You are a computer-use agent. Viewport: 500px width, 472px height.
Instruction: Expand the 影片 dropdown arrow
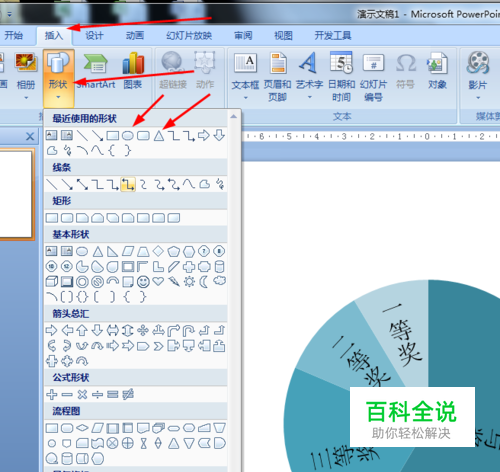pos(478,98)
